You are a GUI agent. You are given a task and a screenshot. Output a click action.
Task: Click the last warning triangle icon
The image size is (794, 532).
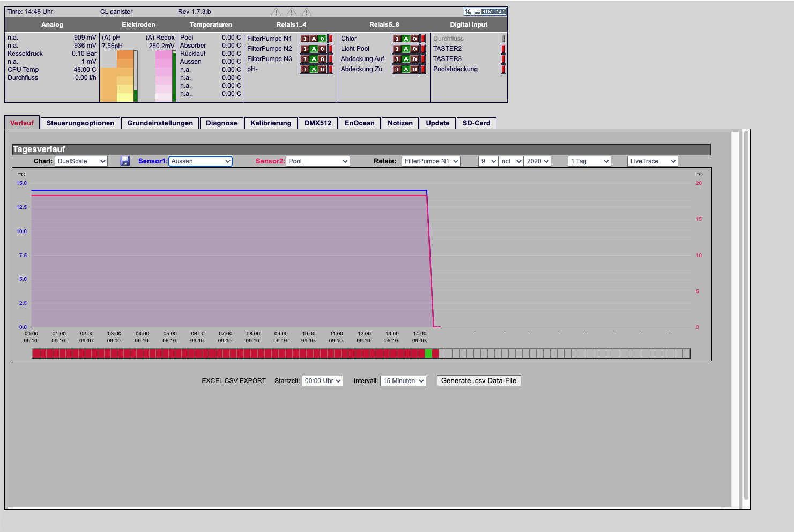307,12
